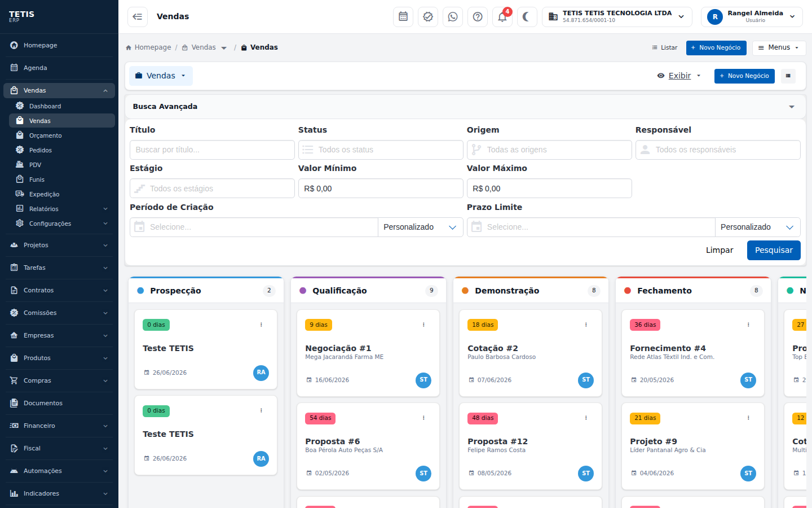
Task: Open options menu on Negociação #1 card
Action: (423, 325)
